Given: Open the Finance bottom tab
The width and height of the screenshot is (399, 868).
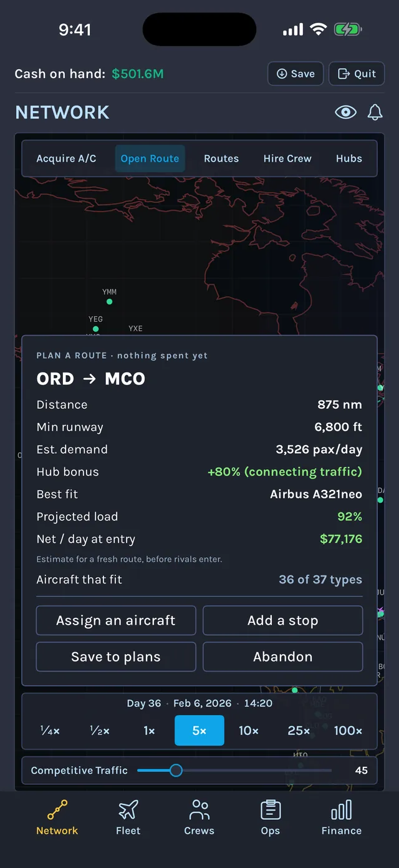Looking at the screenshot, I should 342,817.
